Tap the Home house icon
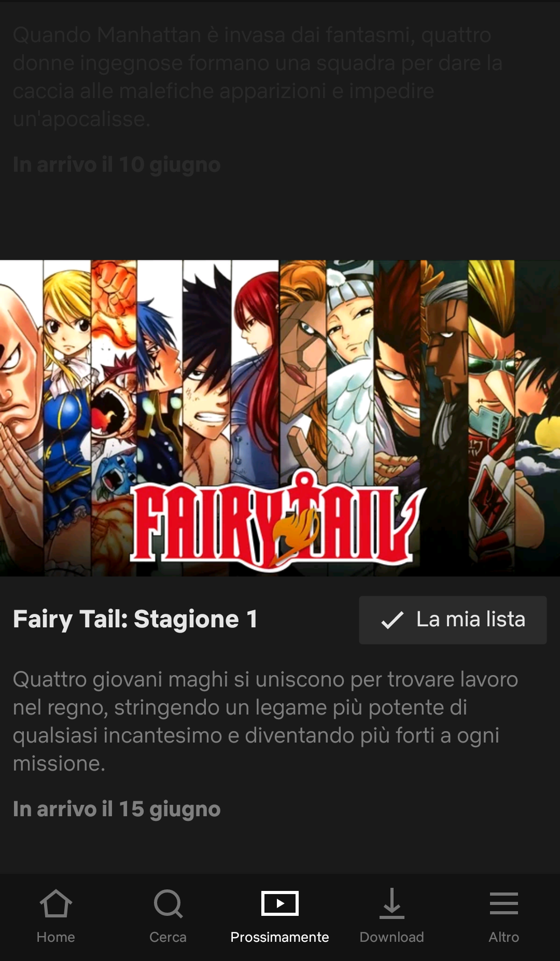560x961 pixels. pyautogui.click(x=55, y=903)
